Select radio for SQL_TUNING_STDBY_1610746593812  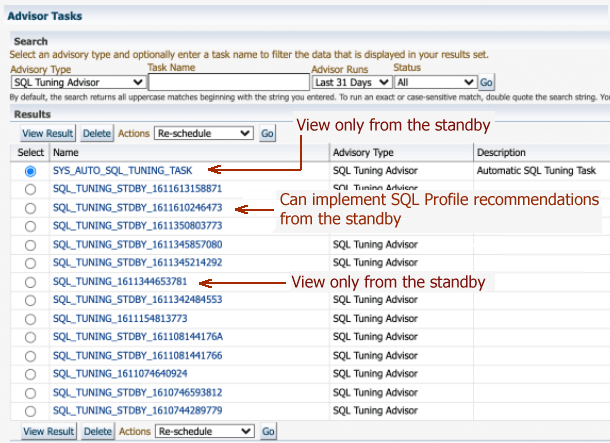30,393
